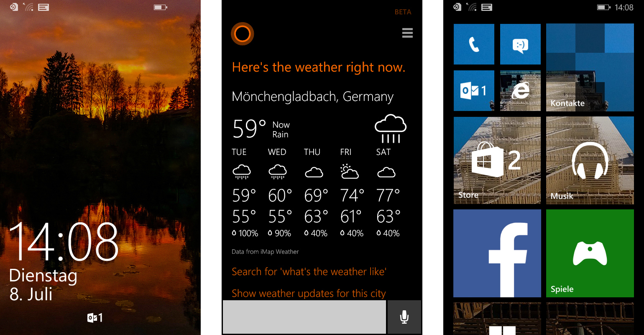Screen dimensions: 644x335
Task: Tap Show weather updates for this city
Action: pyautogui.click(x=309, y=294)
